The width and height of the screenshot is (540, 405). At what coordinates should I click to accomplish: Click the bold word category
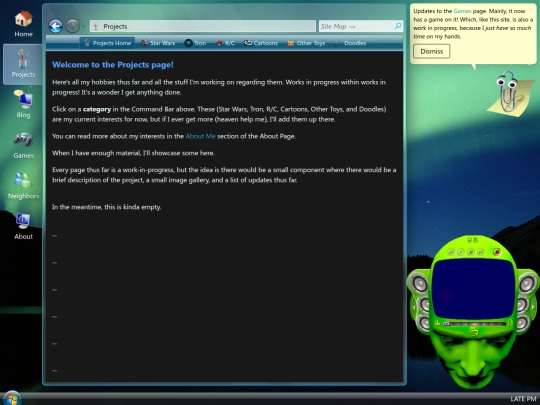coord(97,109)
